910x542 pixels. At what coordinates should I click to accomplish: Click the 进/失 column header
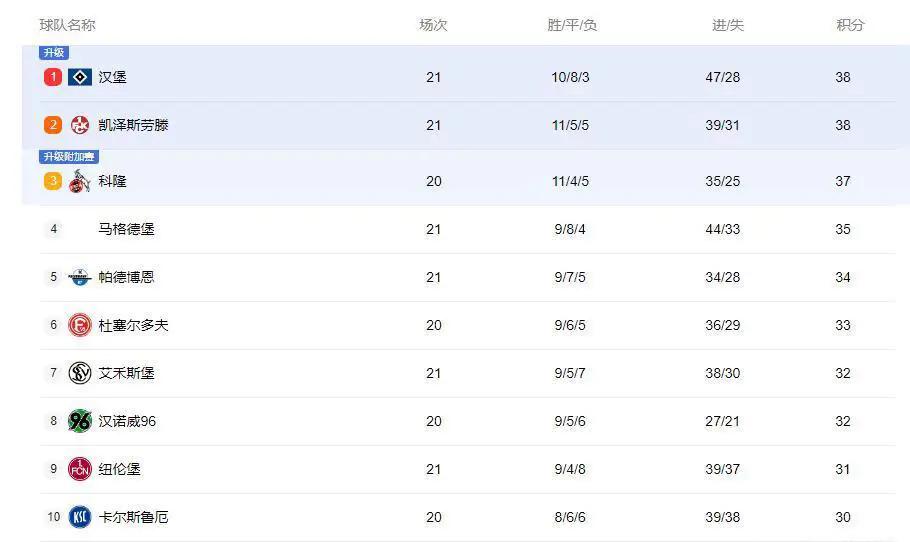tap(728, 25)
